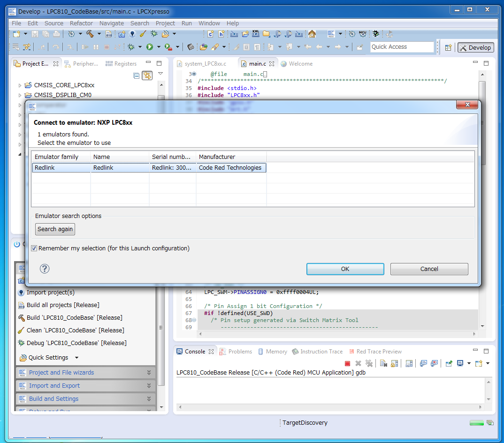Switch to the Instruction Trace tab
Screen dimensions: 504x443
coord(317,352)
